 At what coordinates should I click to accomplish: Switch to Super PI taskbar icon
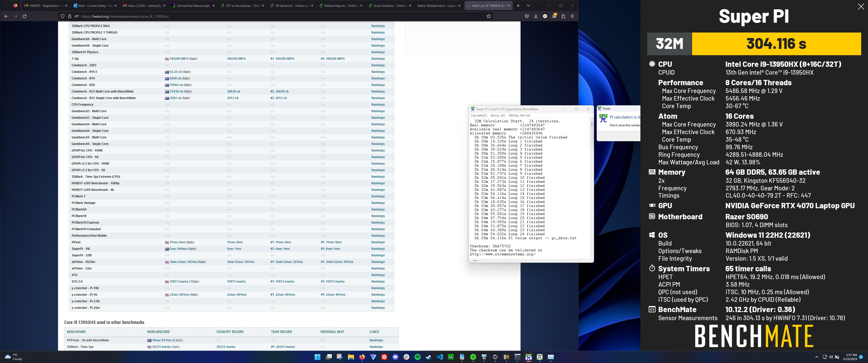[528, 357]
